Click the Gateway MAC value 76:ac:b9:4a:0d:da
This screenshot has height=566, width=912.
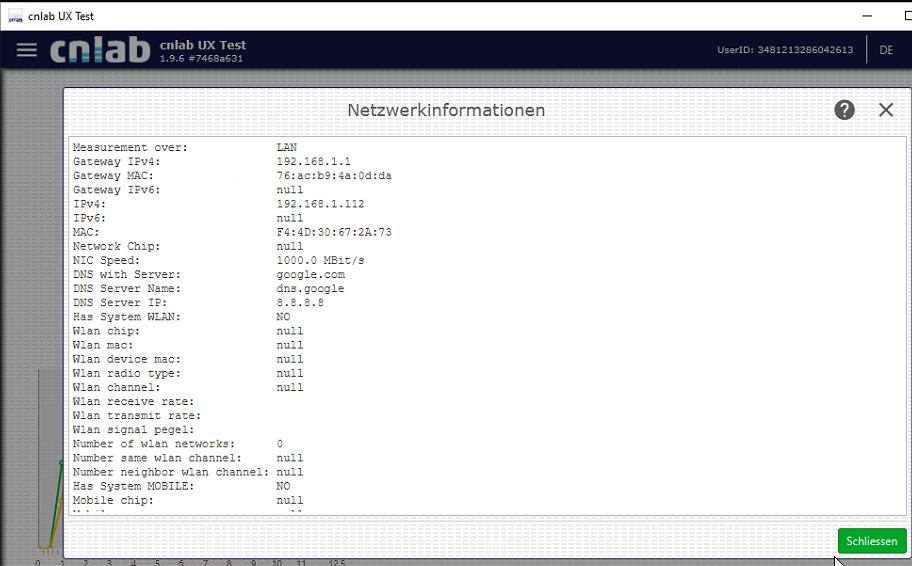point(334,176)
